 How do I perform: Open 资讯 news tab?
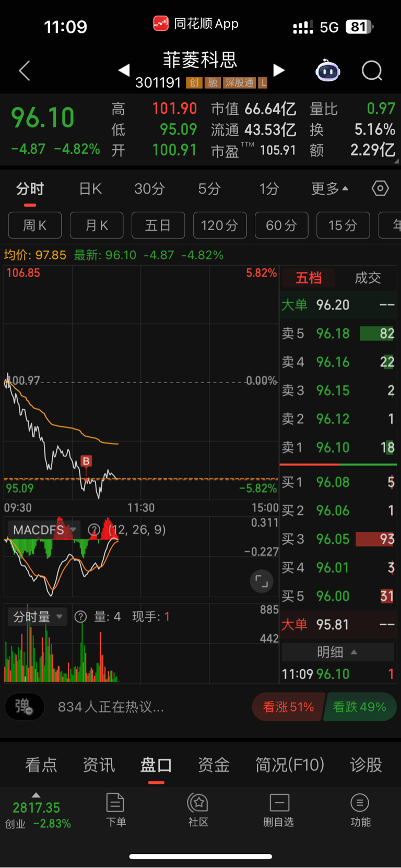[x=99, y=765]
